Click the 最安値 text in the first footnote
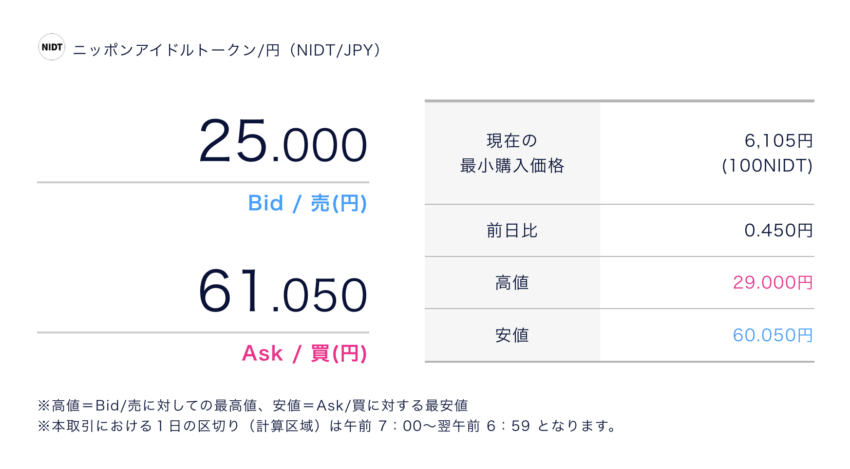 (447, 405)
